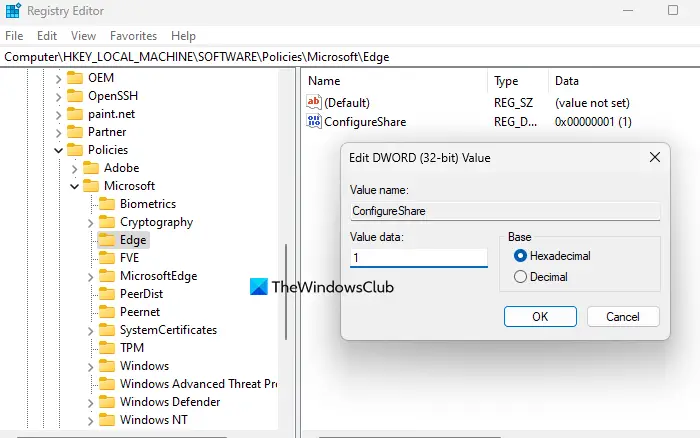The image size is (700, 438).
Task: Select the paint.net folder icon
Action: click(x=75, y=114)
